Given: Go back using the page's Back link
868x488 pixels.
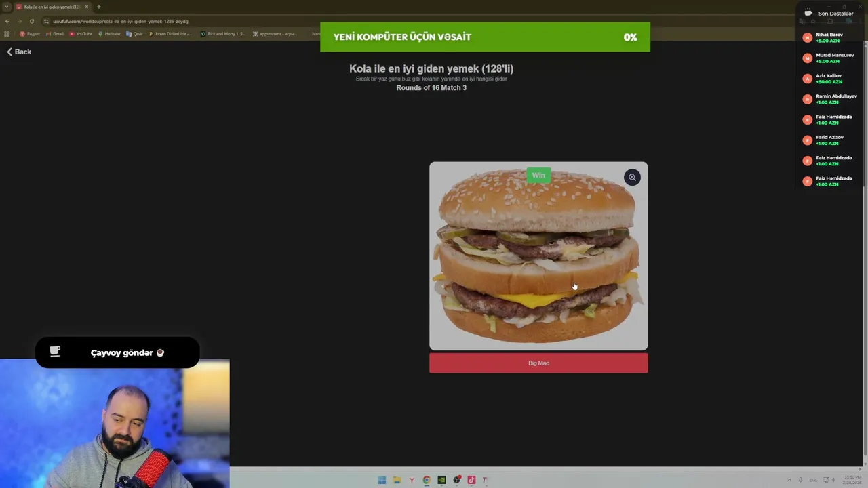Looking at the screenshot, I should (19, 52).
